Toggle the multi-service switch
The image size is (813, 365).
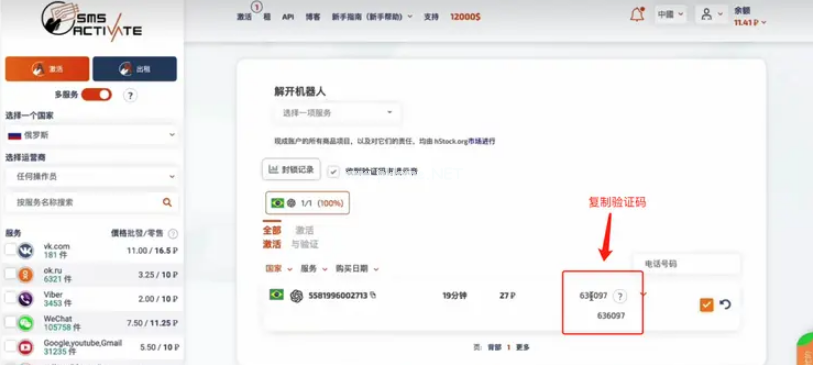96,95
